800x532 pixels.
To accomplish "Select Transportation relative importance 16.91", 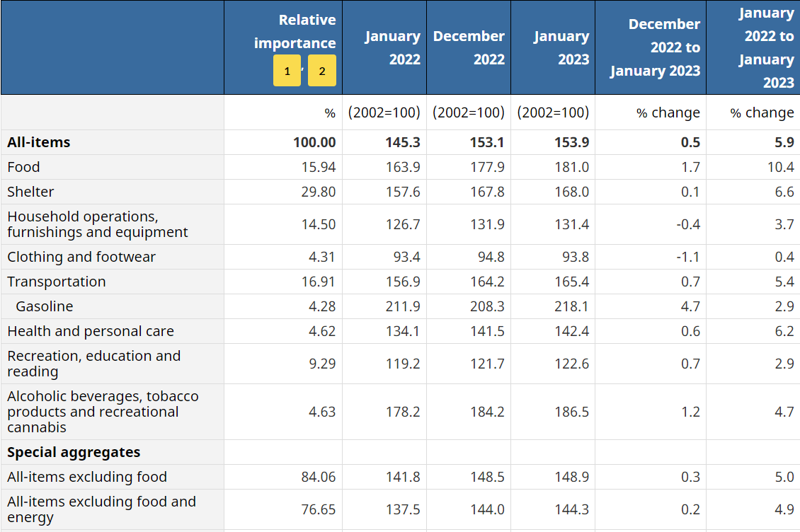I will click(x=319, y=282).
